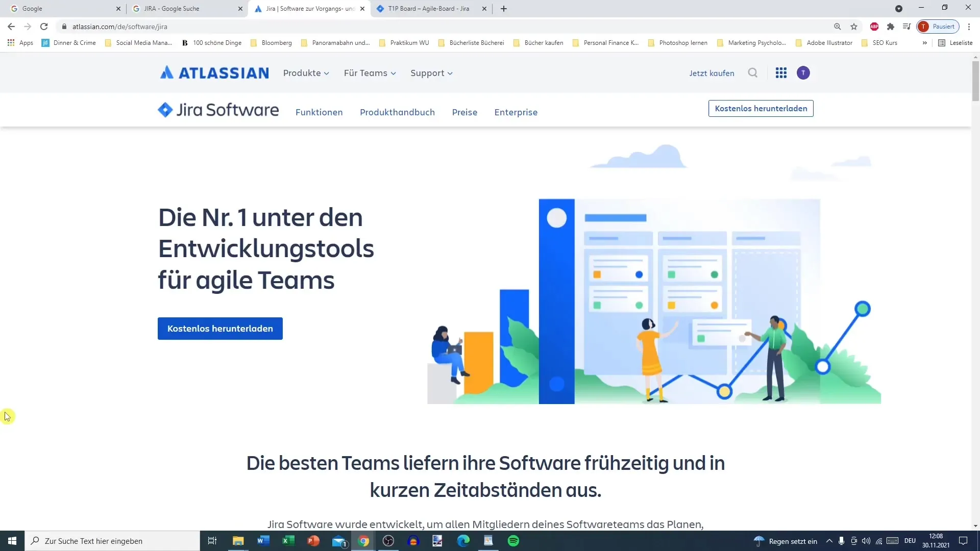The height and width of the screenshot is (551, 980).
Task: Click the Jira Software logo
Action: click(x=218, y=110)
